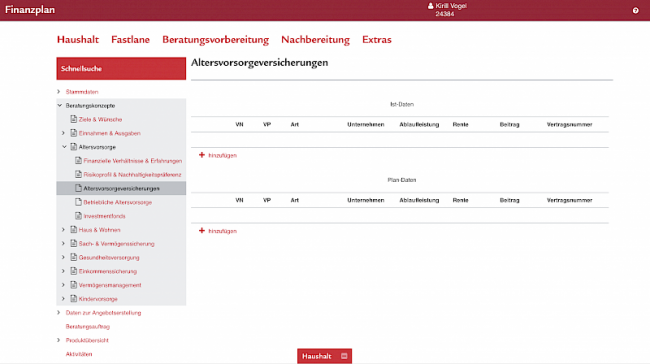Click the document icon next to Ziele & Wünsche
Screen dimensions: 650x364
point(74,119)
